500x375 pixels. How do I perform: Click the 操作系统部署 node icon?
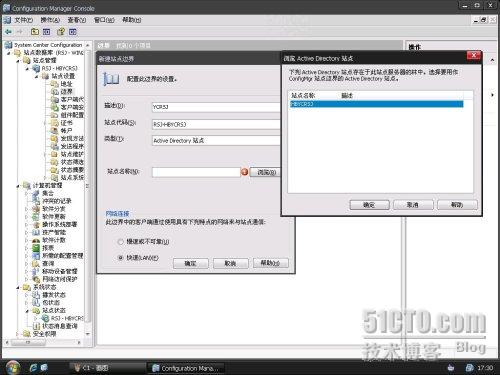36,224
